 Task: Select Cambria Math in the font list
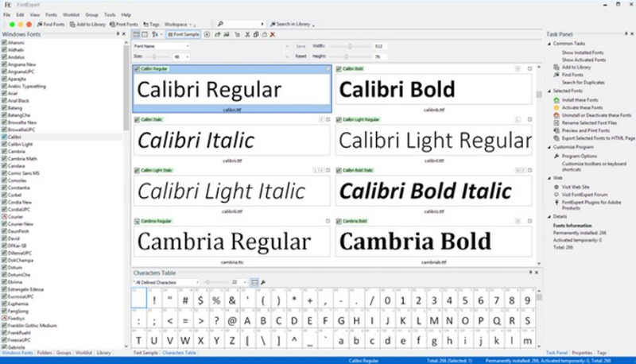pos(22,158)
